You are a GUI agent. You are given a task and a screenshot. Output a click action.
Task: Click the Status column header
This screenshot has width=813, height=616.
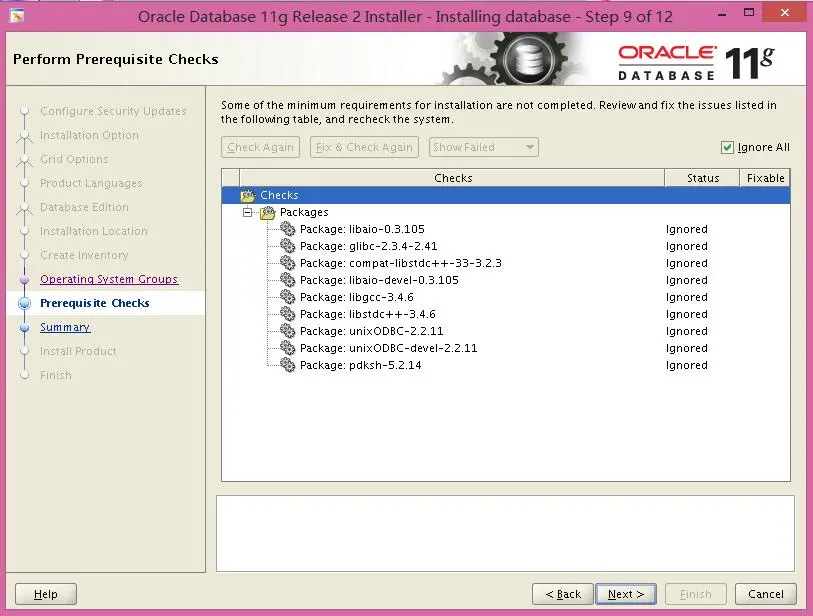pos(702,178)
